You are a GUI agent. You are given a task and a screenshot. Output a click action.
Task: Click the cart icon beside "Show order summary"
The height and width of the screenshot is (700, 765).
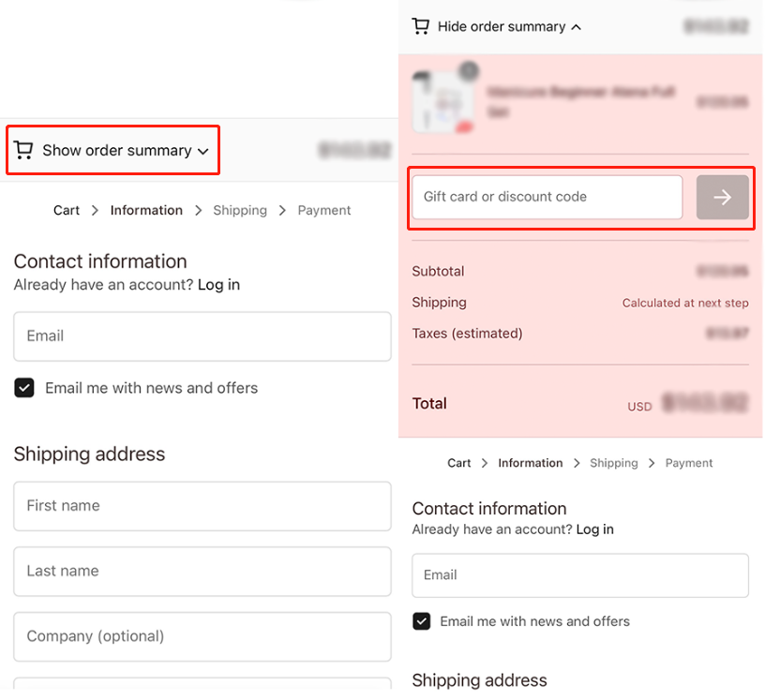click(x=23, y=150)
